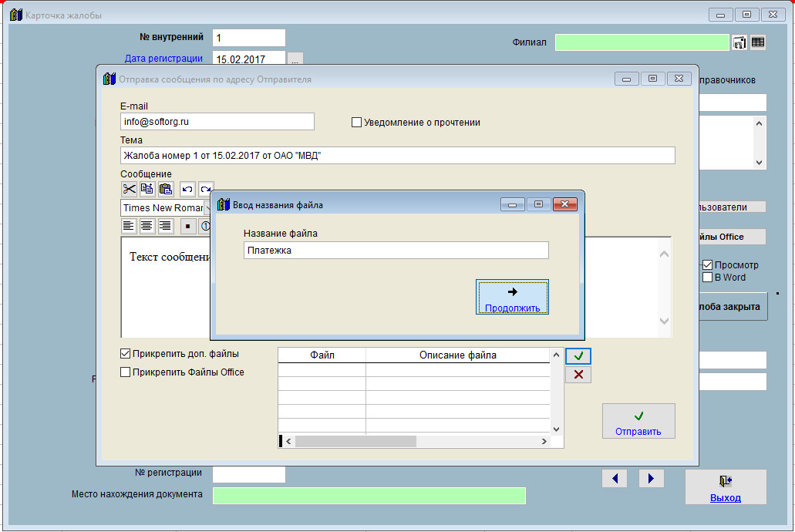
Task: Click the Copy icon in message toolbar
Action: pos(147,189)
